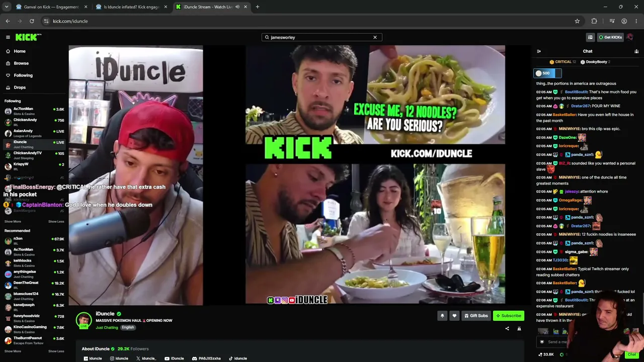Viewport: 644px width, 362px height.
Task: Open the browser extensions menu
Action: click(594, 21)
